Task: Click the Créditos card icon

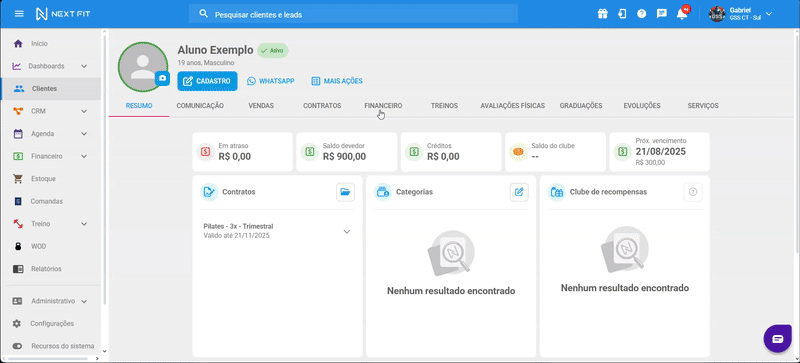Action: click(413, 152)
